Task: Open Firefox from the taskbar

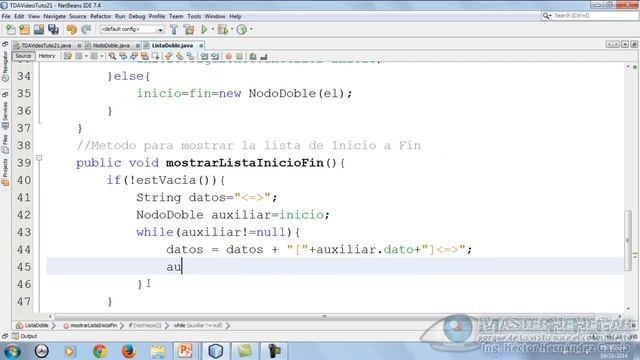Action: [129, 351]
